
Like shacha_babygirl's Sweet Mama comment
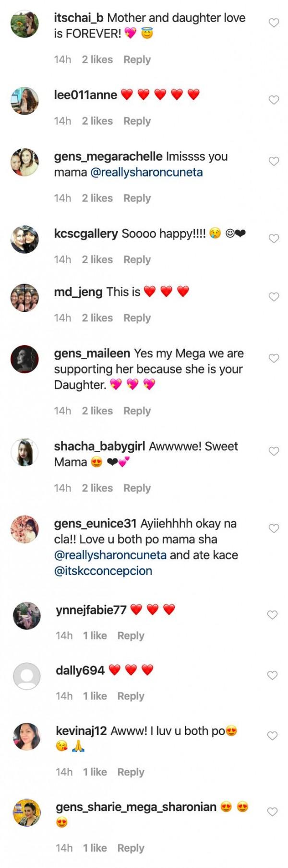coord(274,450)
